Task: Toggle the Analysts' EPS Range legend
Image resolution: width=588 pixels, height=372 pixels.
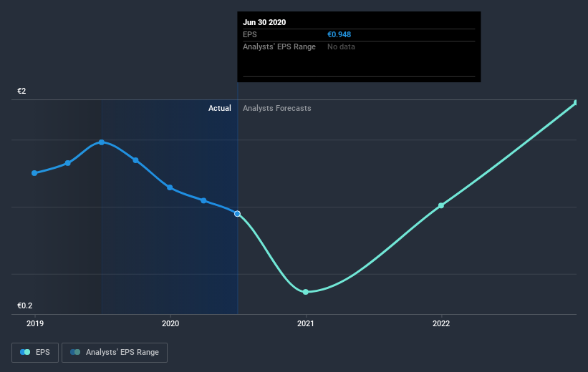Action: click(115, 352)
